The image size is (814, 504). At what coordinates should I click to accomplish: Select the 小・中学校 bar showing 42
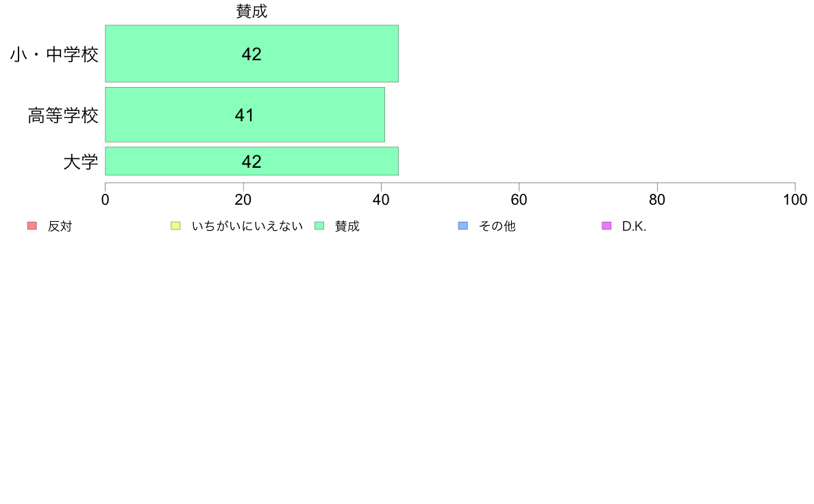pyautogui.click(x=251, y=53)
